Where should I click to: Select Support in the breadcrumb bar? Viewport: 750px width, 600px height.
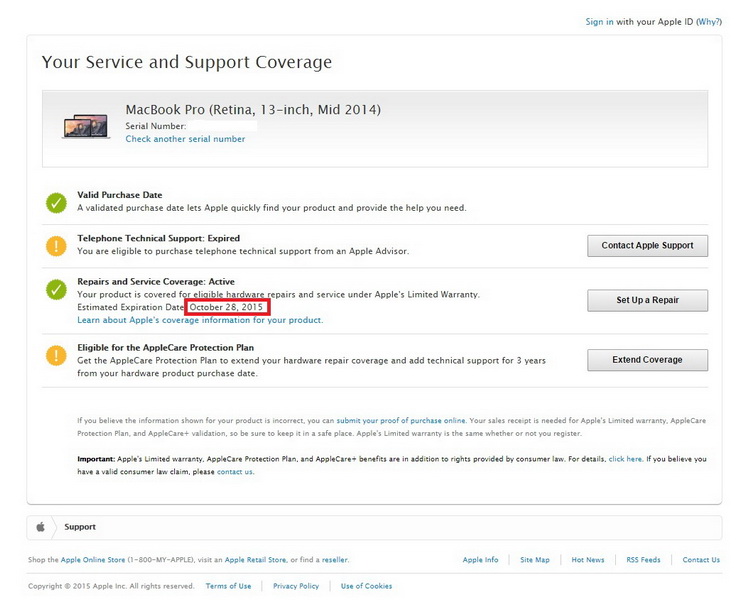(x=80, y=527)
